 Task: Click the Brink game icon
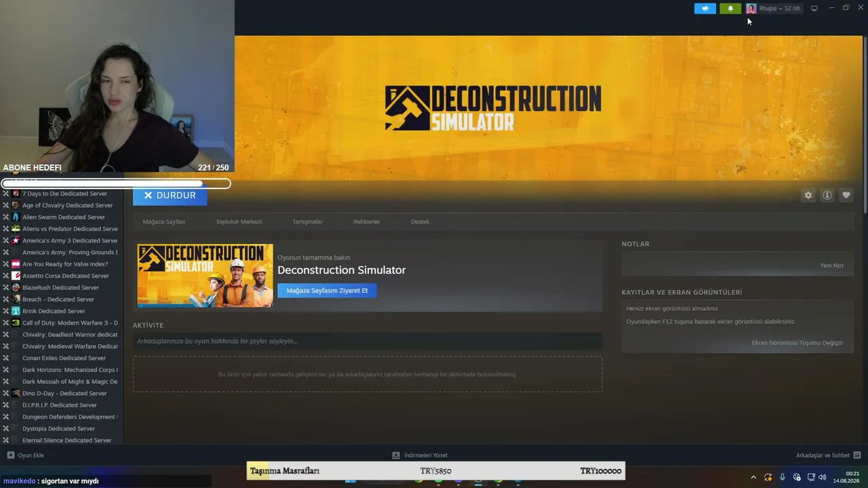[x=16, y=311]
